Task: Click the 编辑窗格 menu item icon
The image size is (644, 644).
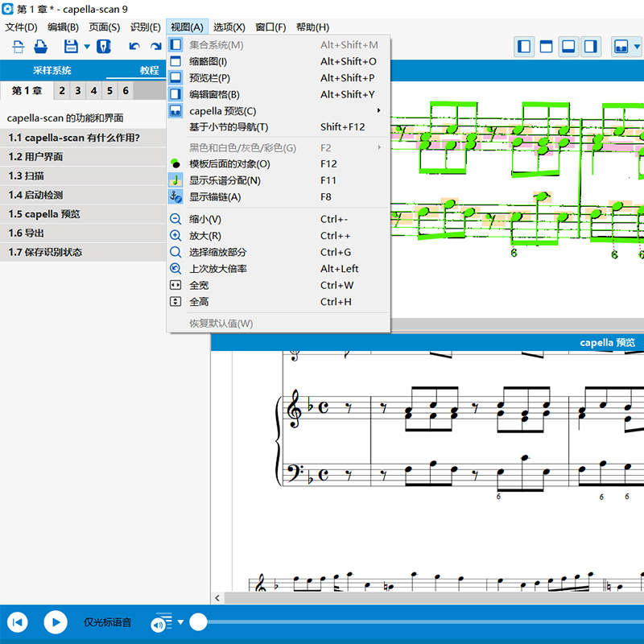Action: tap(175, 94)
